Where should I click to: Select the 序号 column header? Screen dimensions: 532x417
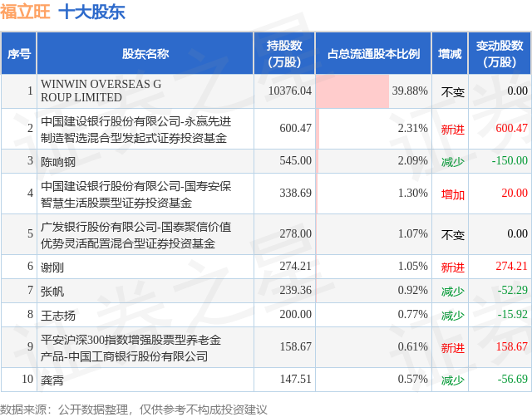18,53
